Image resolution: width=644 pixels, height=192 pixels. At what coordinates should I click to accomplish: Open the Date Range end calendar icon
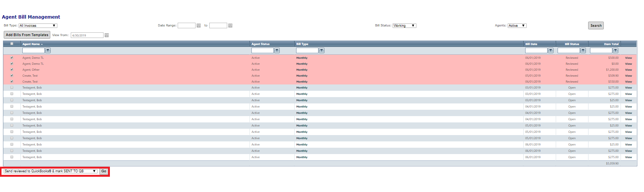point(230,26)
